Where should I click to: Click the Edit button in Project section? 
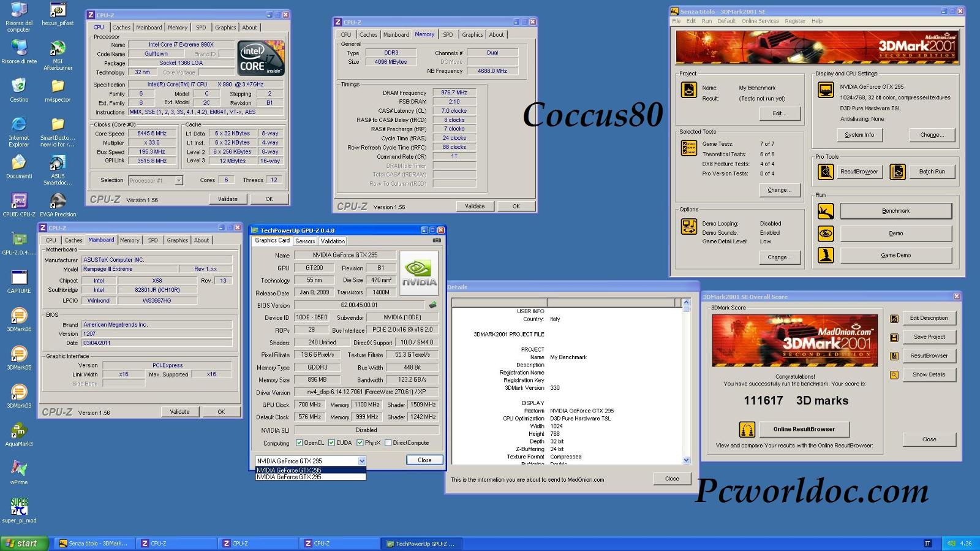[779, 113]
